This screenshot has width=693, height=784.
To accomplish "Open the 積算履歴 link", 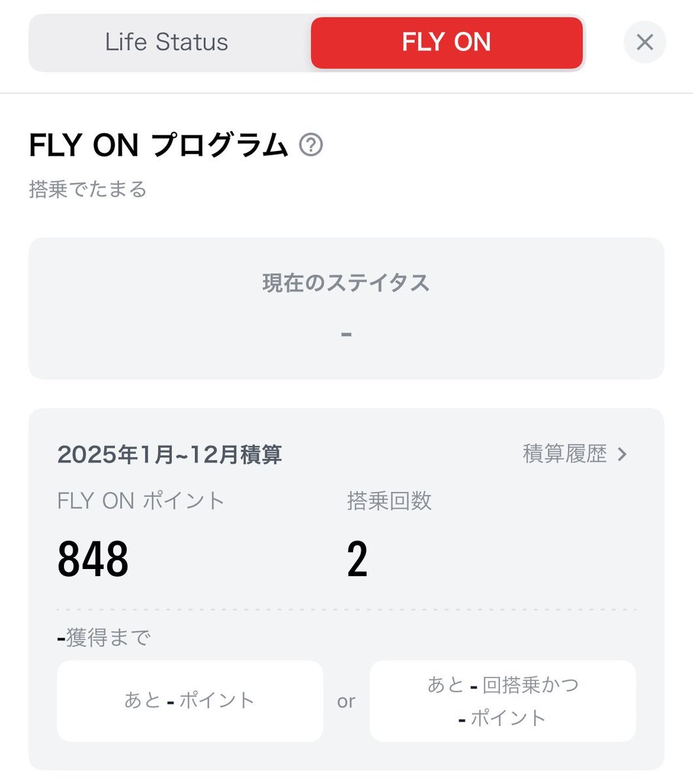I will coord(565,453).
